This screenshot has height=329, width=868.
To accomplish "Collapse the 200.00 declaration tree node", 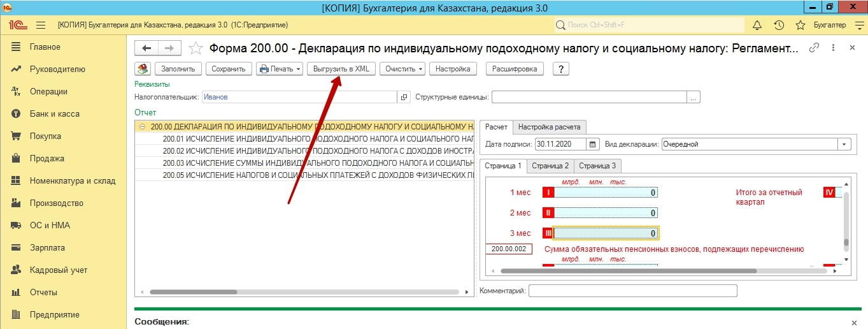I will (x=142, y=127).
